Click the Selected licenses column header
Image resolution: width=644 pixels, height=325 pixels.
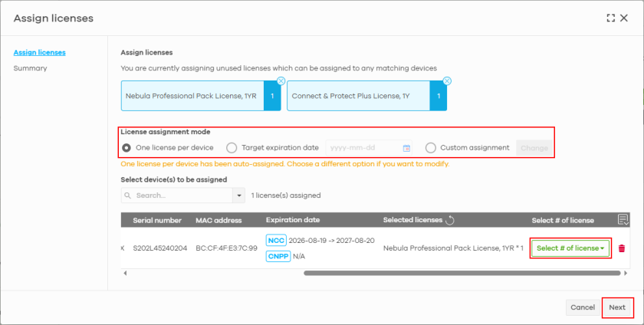point(412,220)
